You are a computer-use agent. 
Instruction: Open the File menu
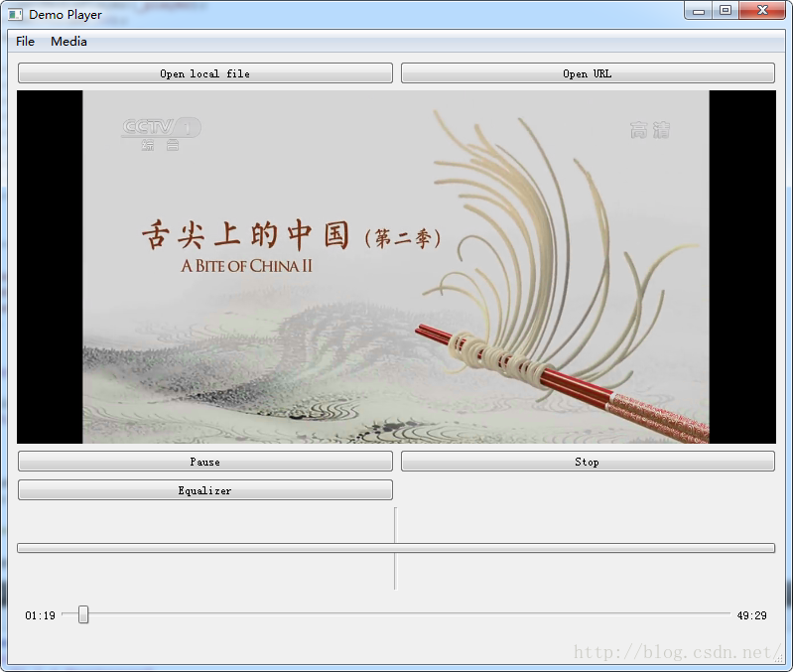click(25, 42)
